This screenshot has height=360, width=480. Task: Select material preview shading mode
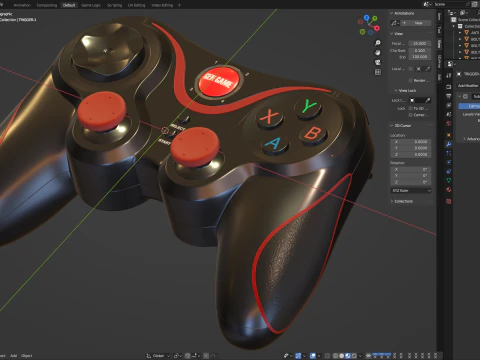(348, 356)
